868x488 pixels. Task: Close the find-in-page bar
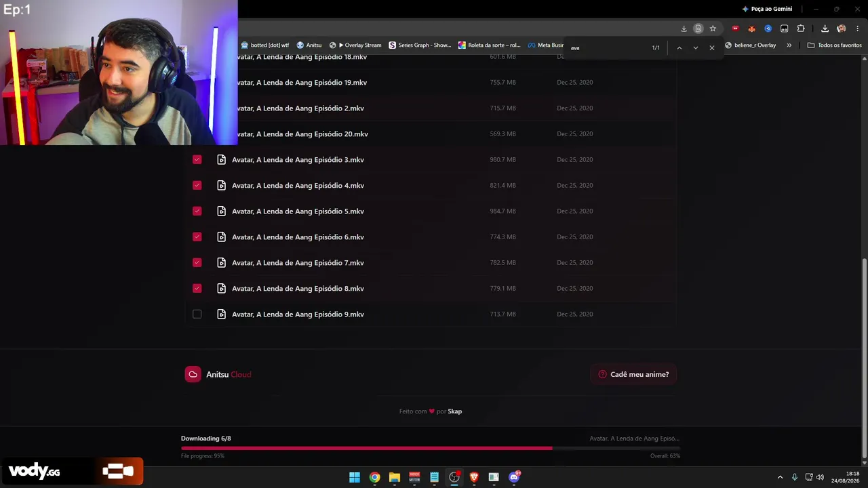tap(711, 48)
